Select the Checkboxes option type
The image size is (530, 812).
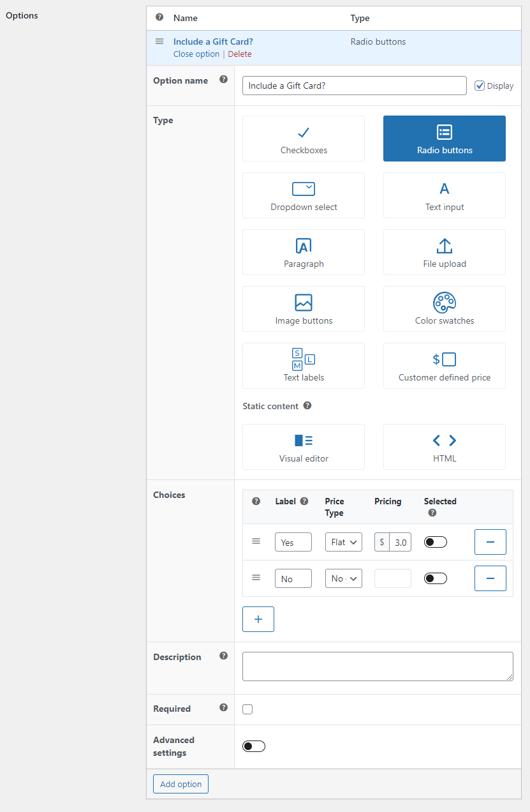304,139
